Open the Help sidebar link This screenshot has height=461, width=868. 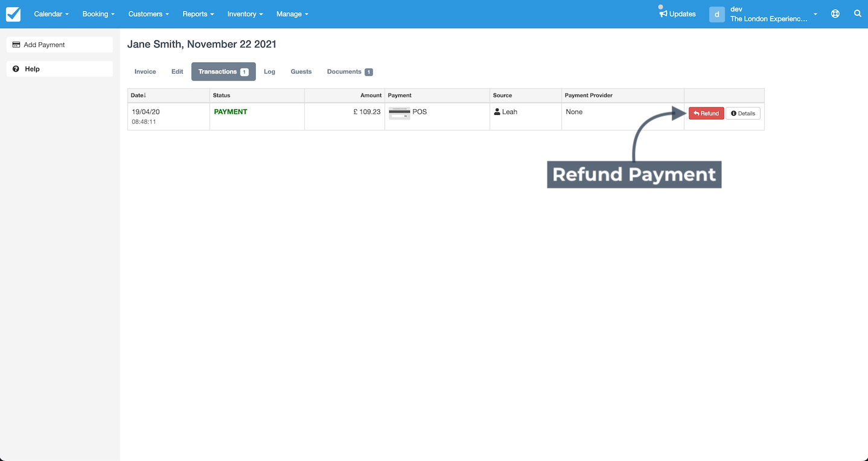pos(60,69)
